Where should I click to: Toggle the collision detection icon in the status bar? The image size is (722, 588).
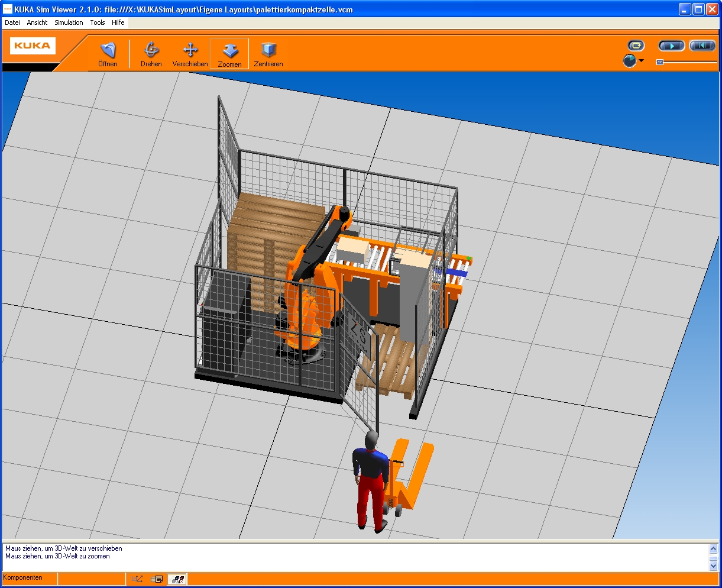click(179, 579)
